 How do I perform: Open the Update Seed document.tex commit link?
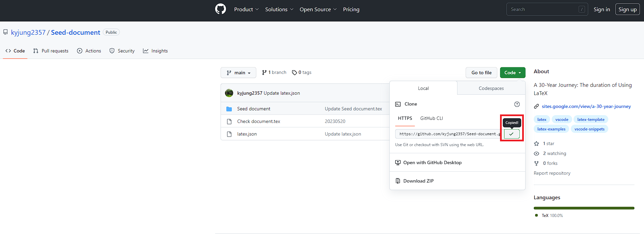pyautogui.click(x=353, y=109)
